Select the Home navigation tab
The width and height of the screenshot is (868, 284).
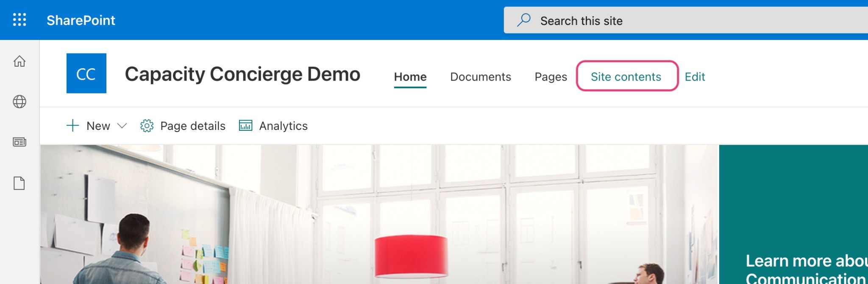pos(410,77)
